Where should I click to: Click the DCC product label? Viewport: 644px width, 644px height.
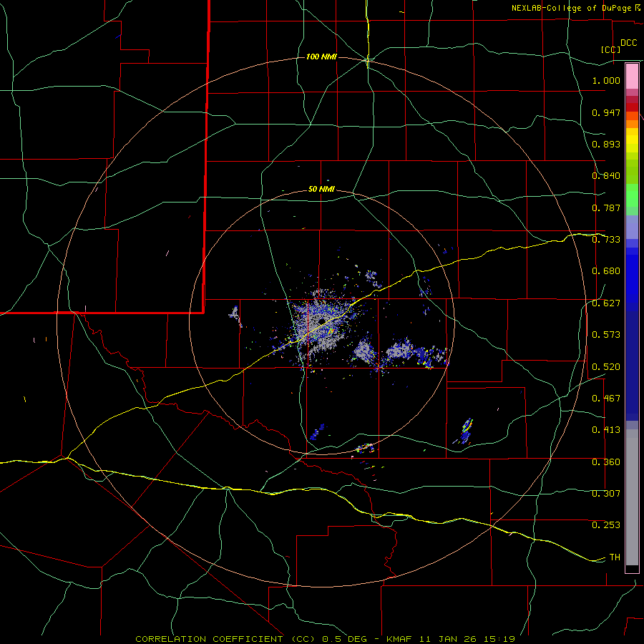click(628, 43)
